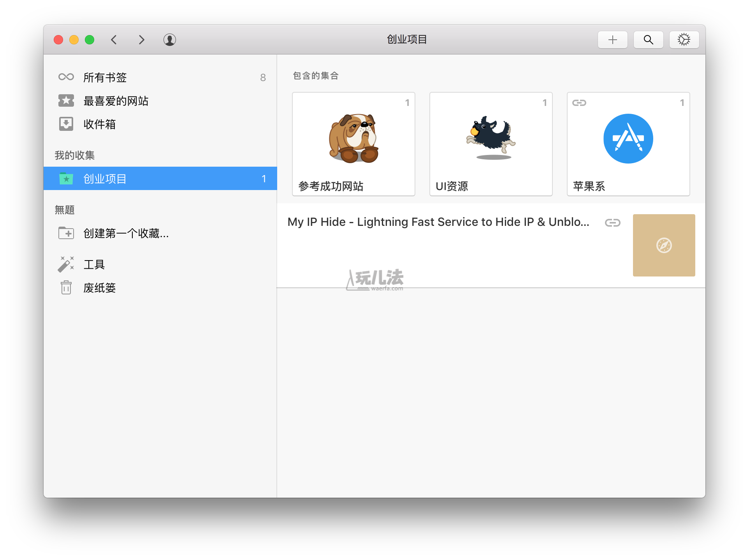Click the 我的收集 section header
Screen dimensions: 749x560
pos(75,155)
